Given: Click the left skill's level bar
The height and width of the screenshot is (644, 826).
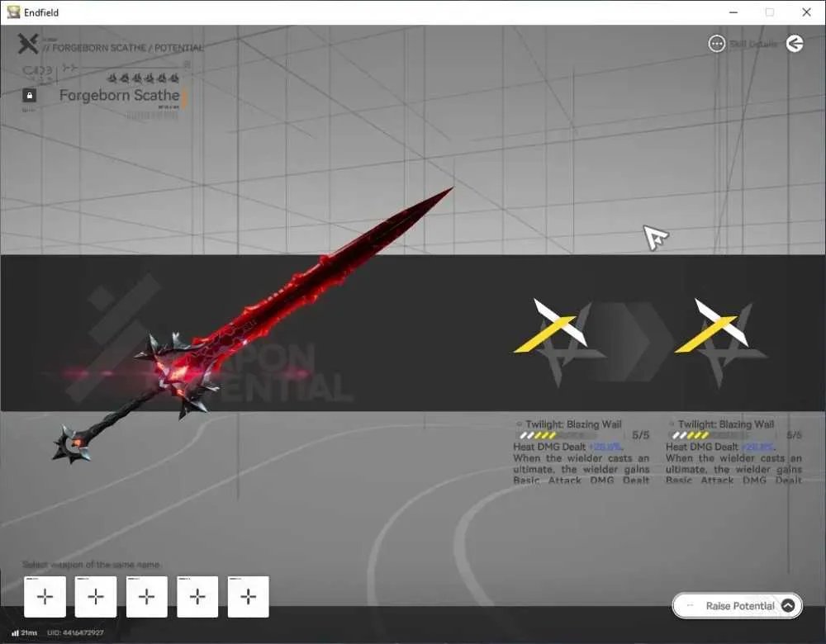Looking at the screenshot, I should (558, 435).
